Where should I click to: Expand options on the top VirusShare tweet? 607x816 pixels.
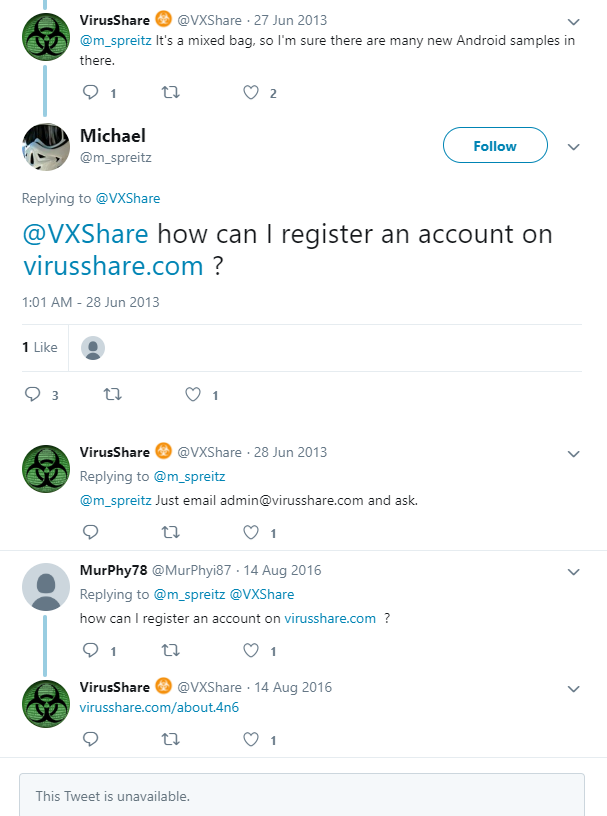[574, 20]
